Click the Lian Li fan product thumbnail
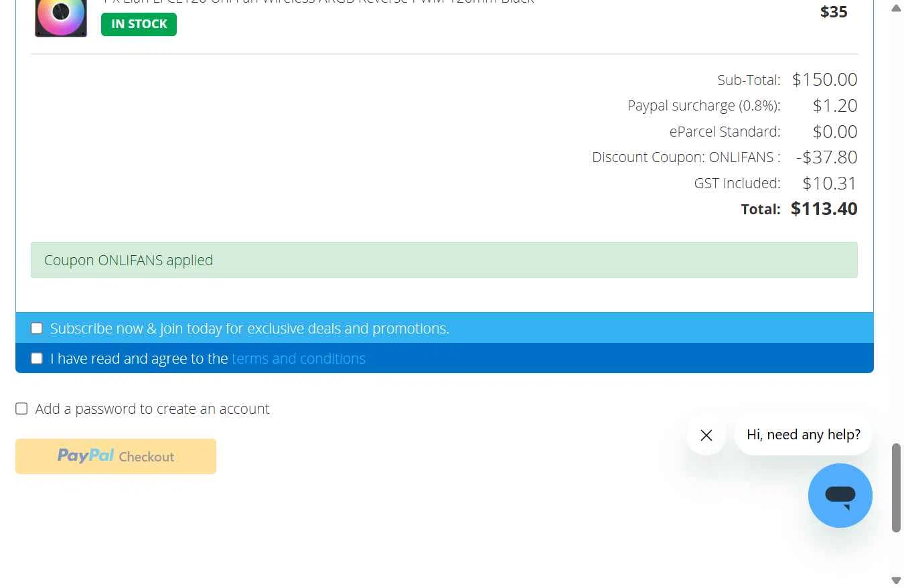 click(61, 18)
